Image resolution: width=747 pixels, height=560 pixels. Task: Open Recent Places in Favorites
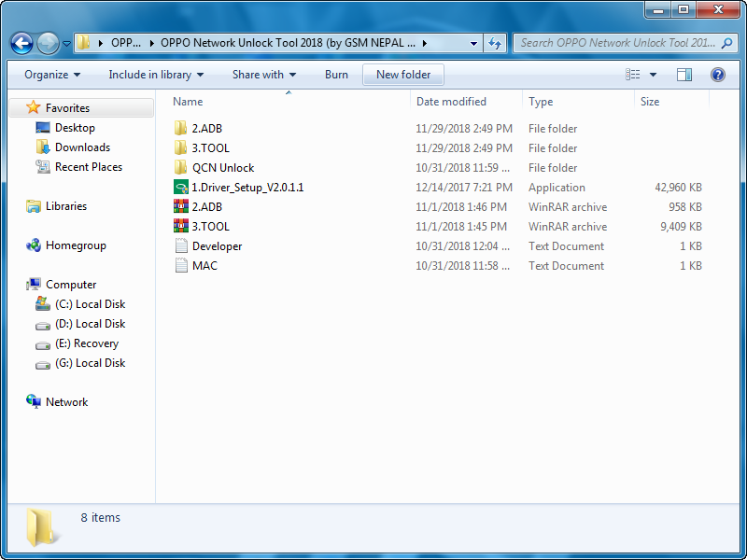pyautogui.click(x=89, y=167)
